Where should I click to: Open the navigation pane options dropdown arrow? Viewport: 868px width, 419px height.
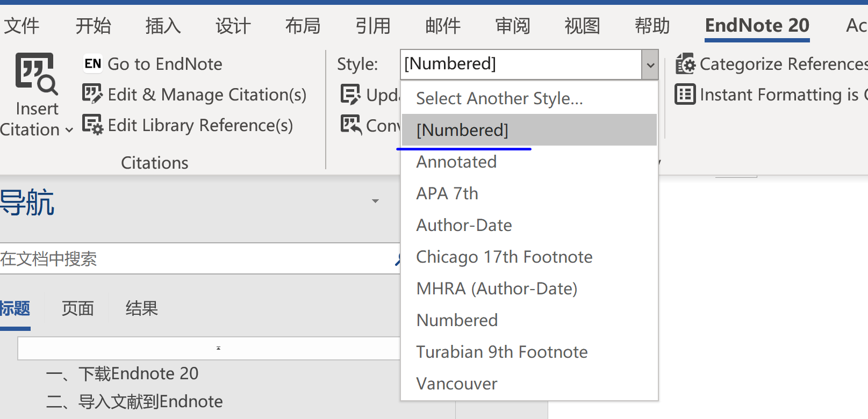[x=375, y=201]
